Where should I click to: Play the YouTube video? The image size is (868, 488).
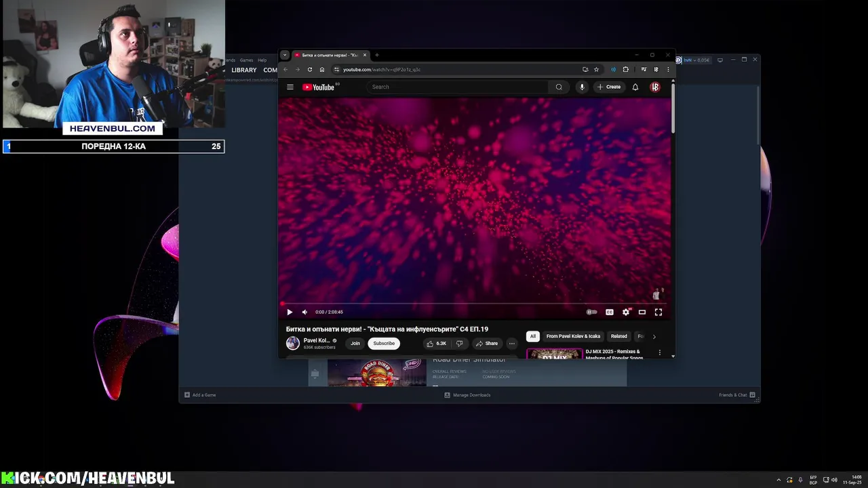tap(290, 312)
